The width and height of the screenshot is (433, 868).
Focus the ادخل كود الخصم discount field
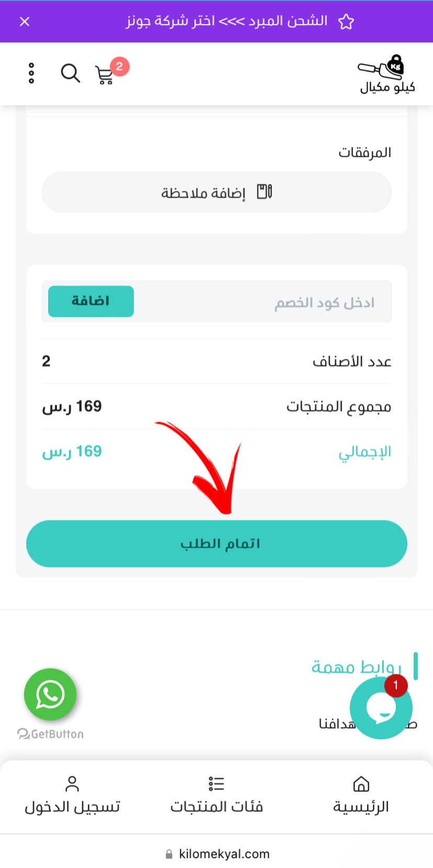[261, 302]
